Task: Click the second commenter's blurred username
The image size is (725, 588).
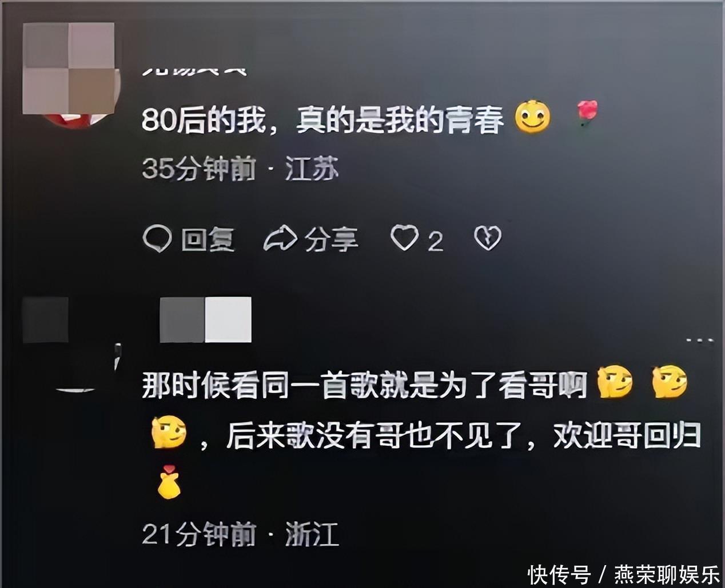Action: (x=205, y=320)
